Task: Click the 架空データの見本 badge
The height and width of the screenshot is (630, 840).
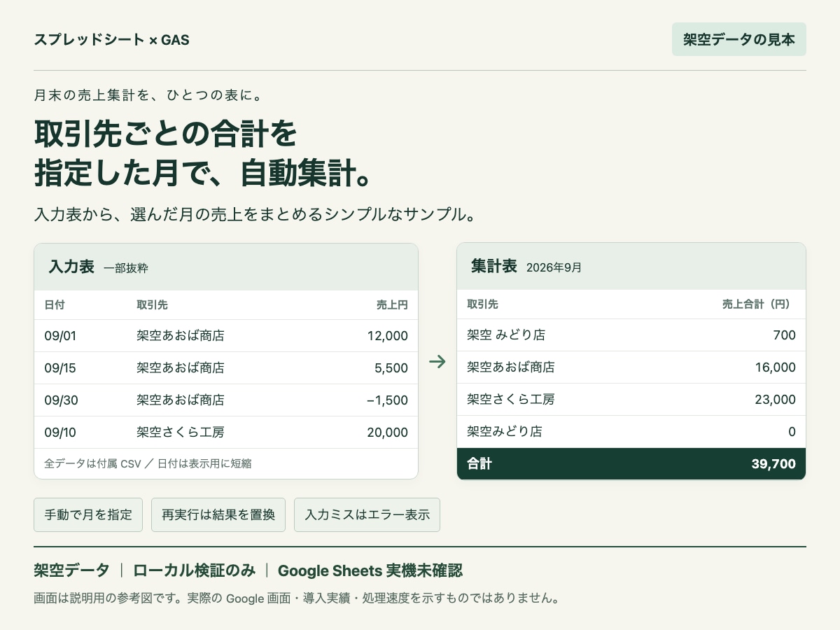Action: (x=739, y=39)
